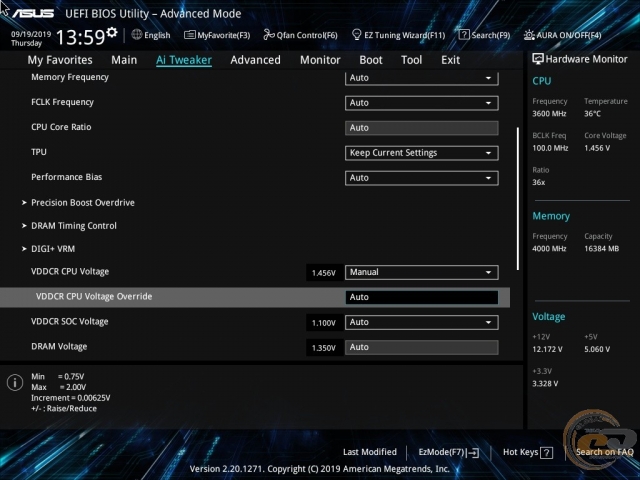Click the settings list vertical scrollbar
Viewport: 640px width, 480px height.
518,198
